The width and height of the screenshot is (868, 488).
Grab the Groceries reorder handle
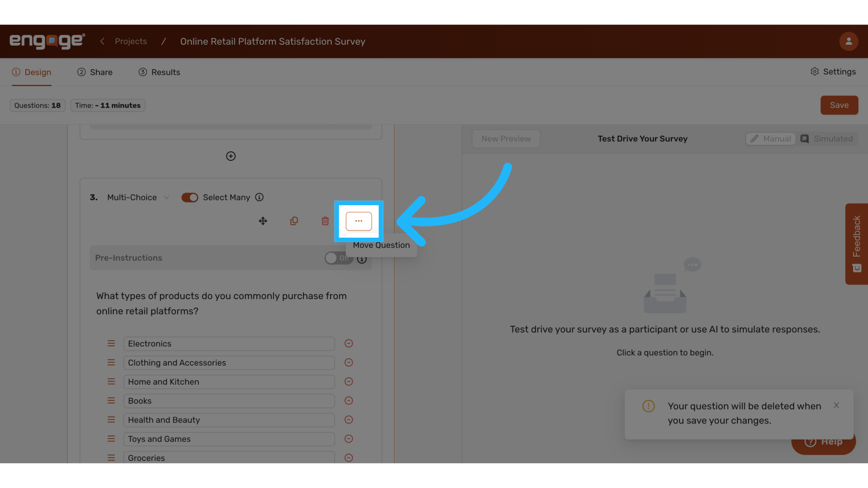[x=111, y=458]
